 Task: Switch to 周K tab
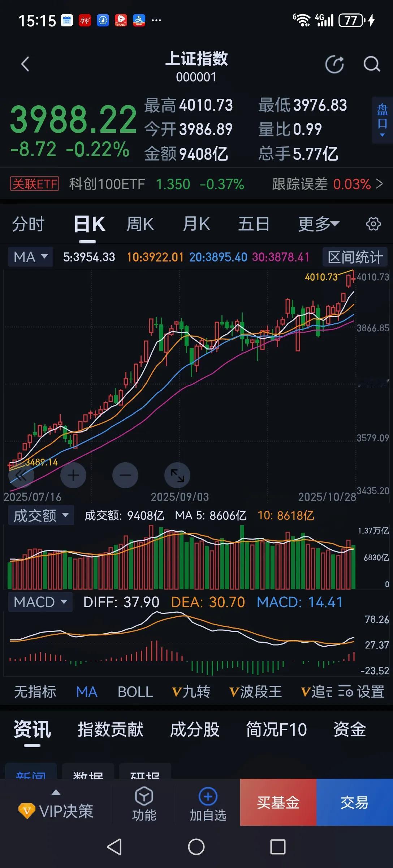[140, 224]
